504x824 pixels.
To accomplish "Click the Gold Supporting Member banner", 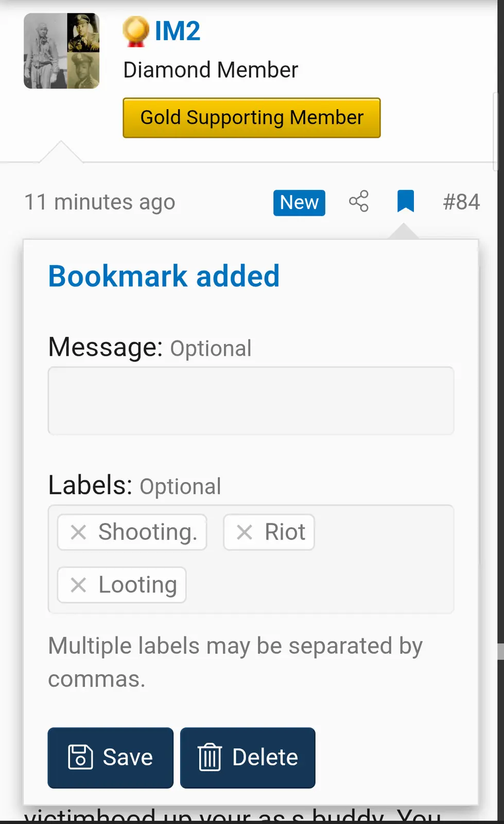I will [252, 118].
